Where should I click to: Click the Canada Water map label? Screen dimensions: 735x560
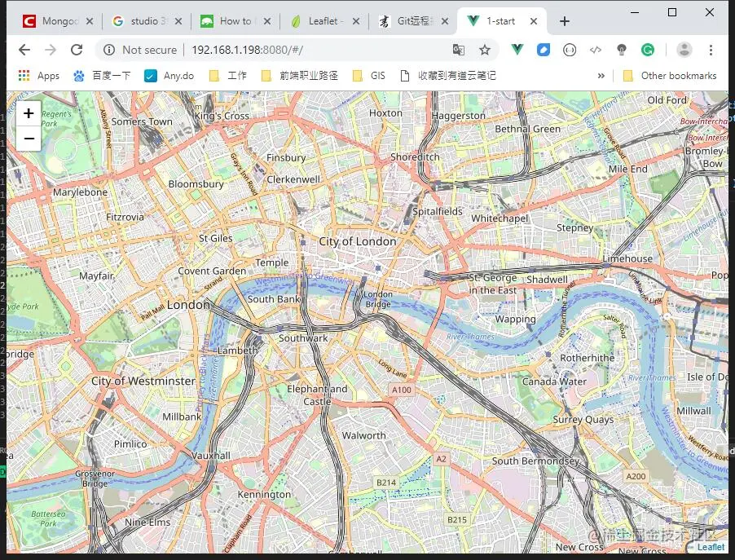pyautogui.click(x=554, y=381)
